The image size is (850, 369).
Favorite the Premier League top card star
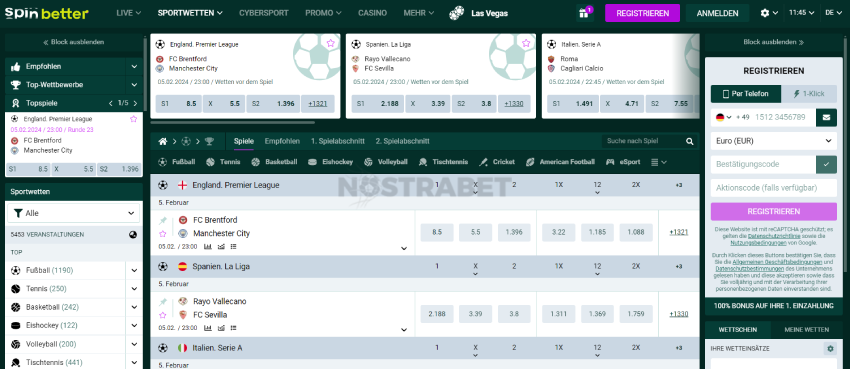pos(330,43)
